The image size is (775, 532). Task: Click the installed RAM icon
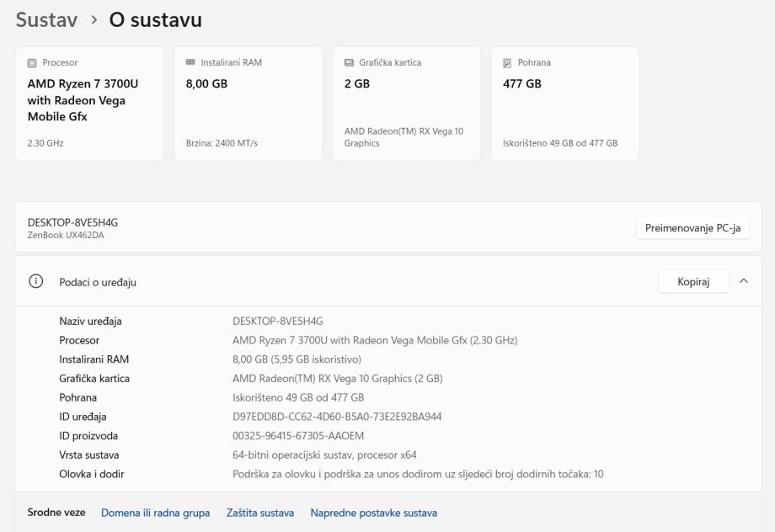point(190,63)
